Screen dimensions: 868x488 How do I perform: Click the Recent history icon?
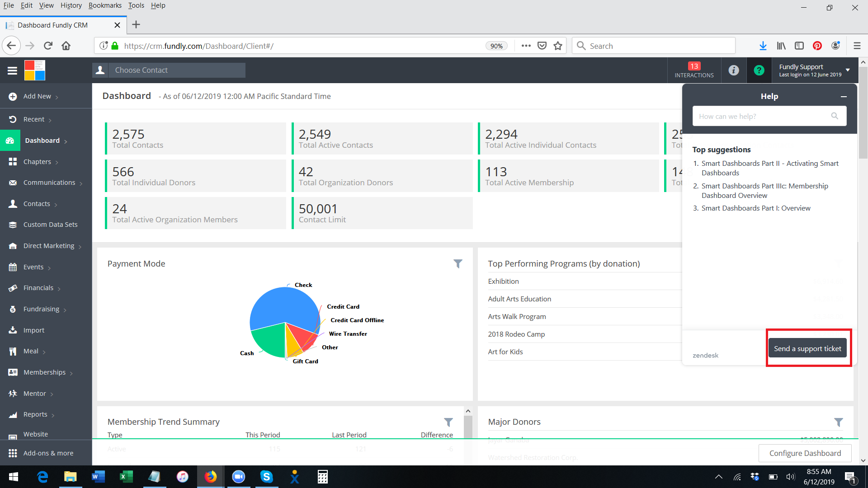coord(13,119)
